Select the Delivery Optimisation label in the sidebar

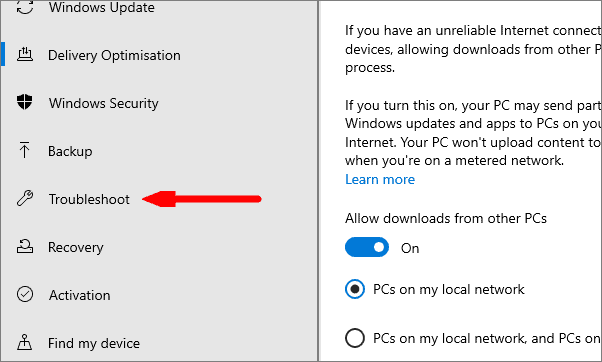114,55
